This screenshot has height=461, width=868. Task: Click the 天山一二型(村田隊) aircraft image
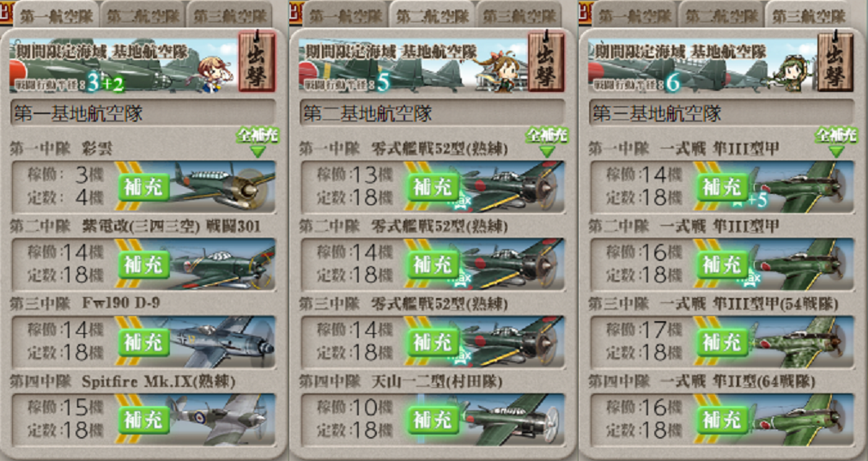pyautogui.click(x=511, y=420)
